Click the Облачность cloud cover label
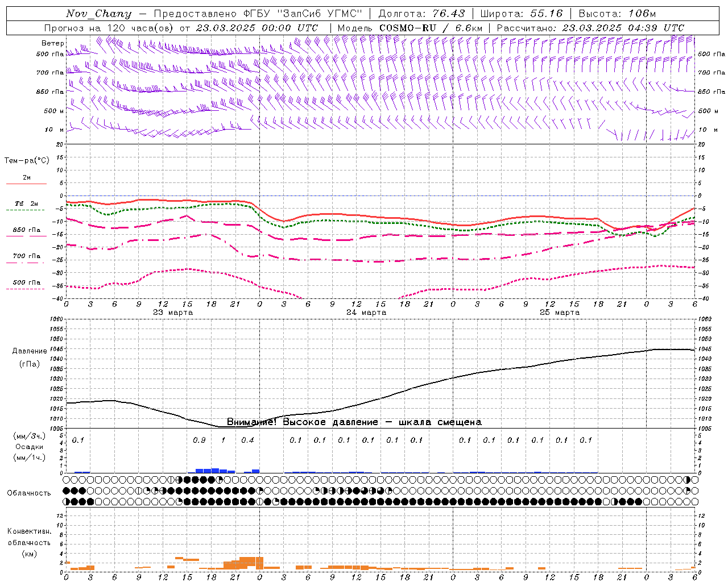 [29, 493]
